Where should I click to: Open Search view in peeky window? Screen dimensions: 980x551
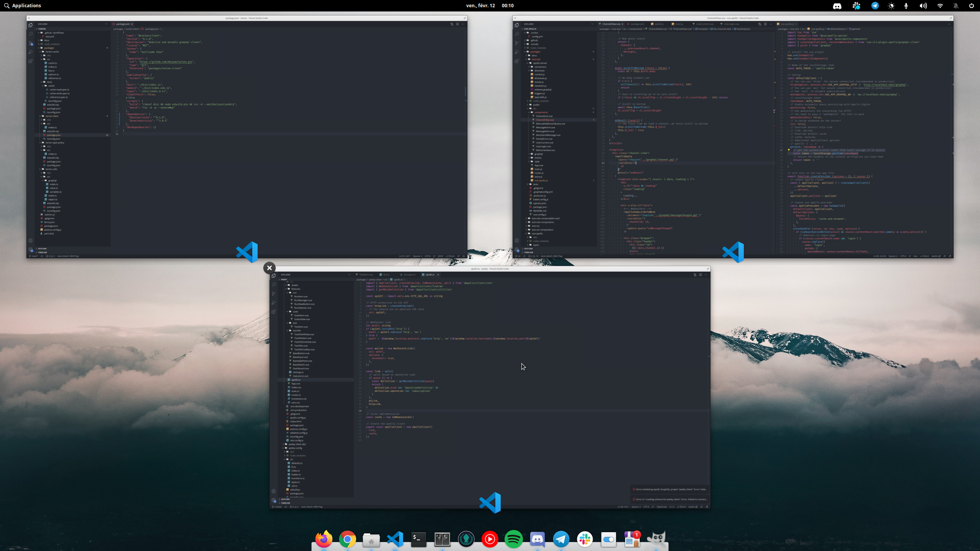click(x=274, y=285)
